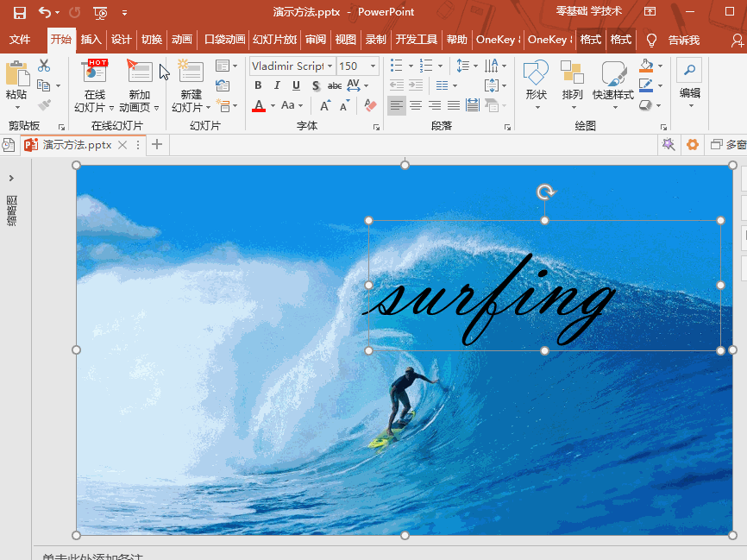This screenshot has width=747, height=560.
Task: Open Editing (编辑) search menu
Action: point(689,82)
